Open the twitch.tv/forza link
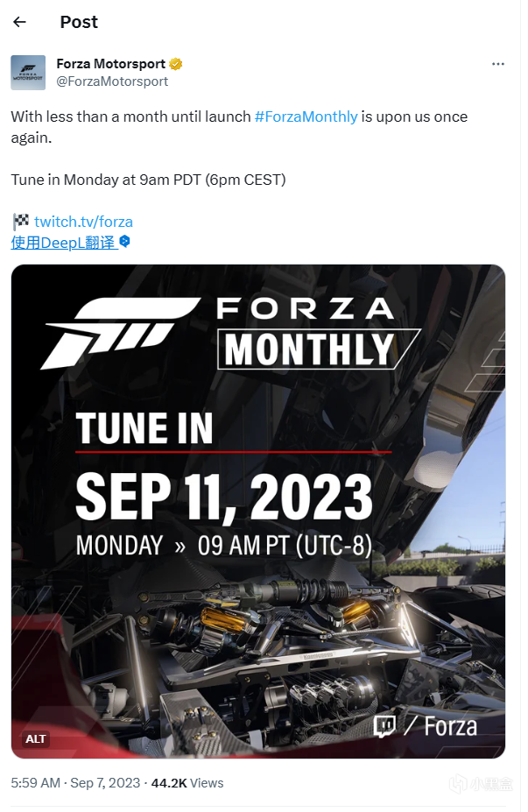 (x=83, y=222)
